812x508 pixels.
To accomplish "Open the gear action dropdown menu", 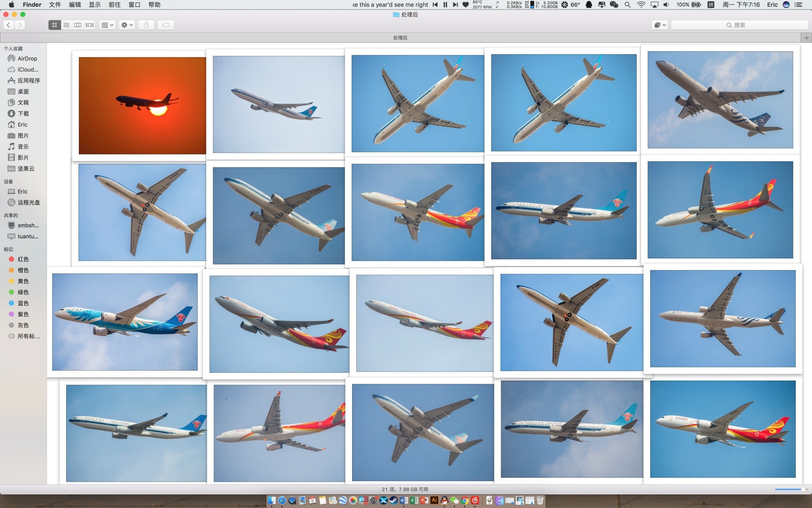I will coord(127,25).
